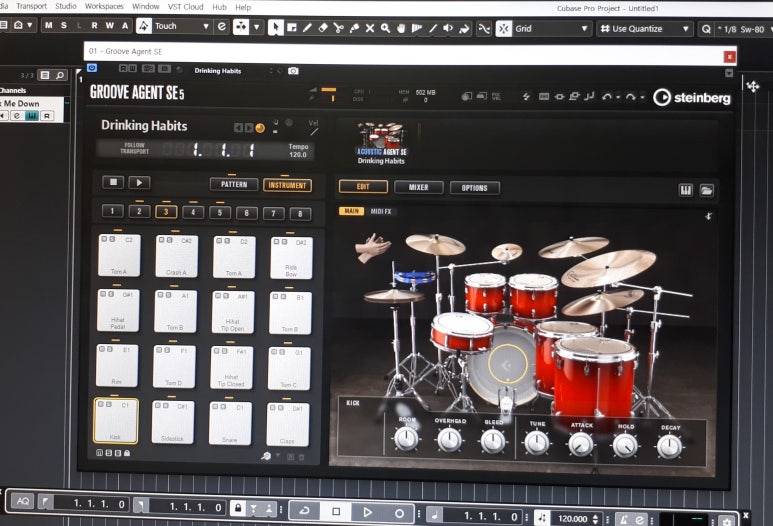Click the transport Stop button
The height and width of the screenshot is (526, 773).
pos(336,512)
